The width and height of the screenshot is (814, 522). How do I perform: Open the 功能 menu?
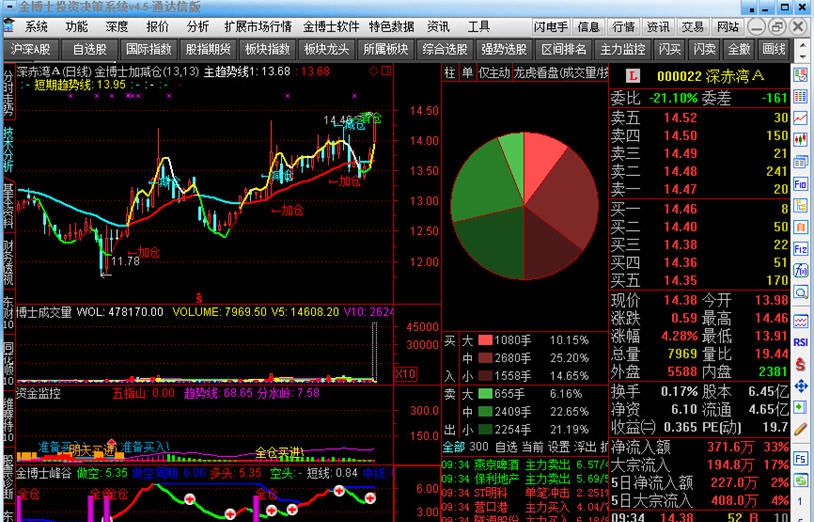pos(76,26)
